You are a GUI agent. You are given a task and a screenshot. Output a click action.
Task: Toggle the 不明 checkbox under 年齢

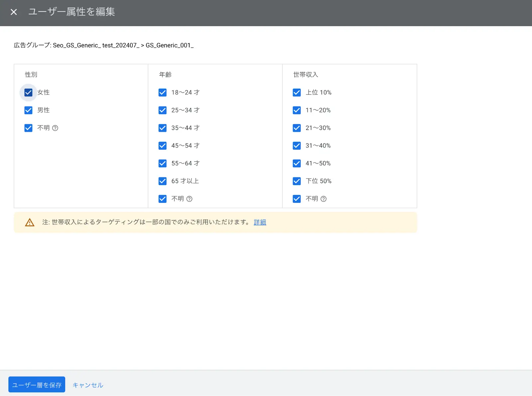pyautogui.click(x=162, y=199)
